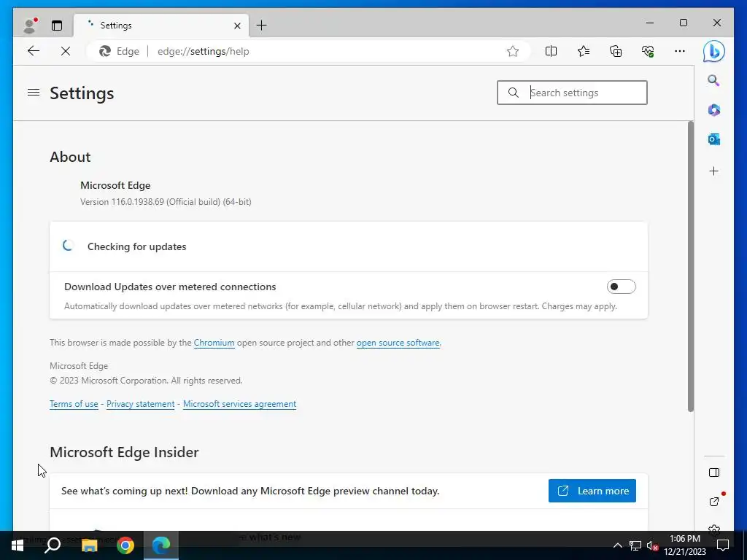Open the profile icon in title bar
Screen dimensions: 747x560
[30, 26]
